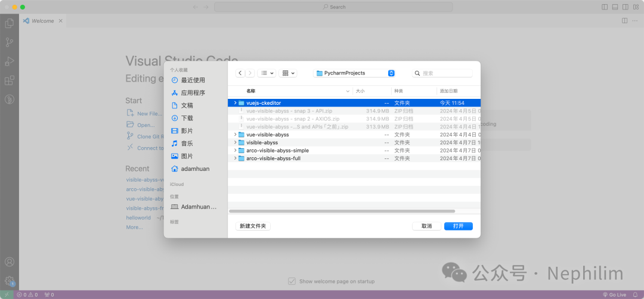644x299 pixels.
Task: Expand the arco-visible-abyss-full folder
Action: [235, 158]
